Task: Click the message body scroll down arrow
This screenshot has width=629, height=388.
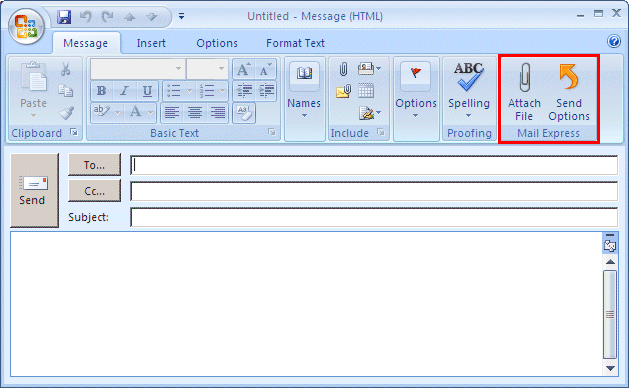Action: tap(610, 368)
